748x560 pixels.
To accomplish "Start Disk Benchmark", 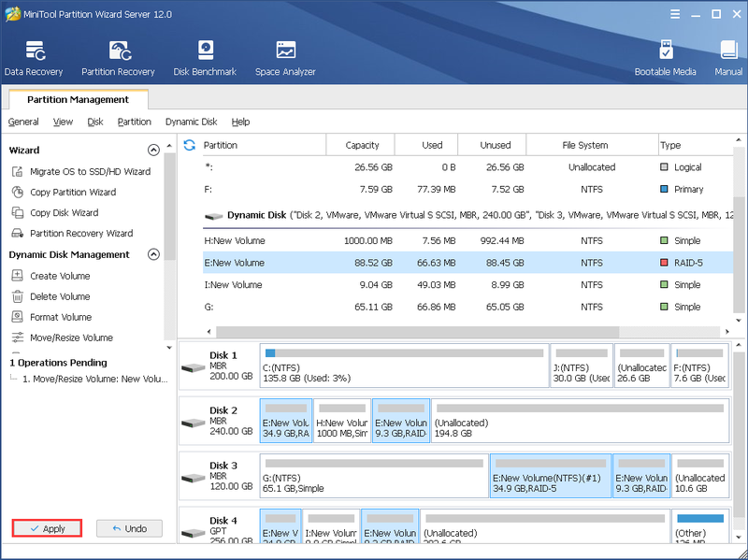I will coord(205,58).
